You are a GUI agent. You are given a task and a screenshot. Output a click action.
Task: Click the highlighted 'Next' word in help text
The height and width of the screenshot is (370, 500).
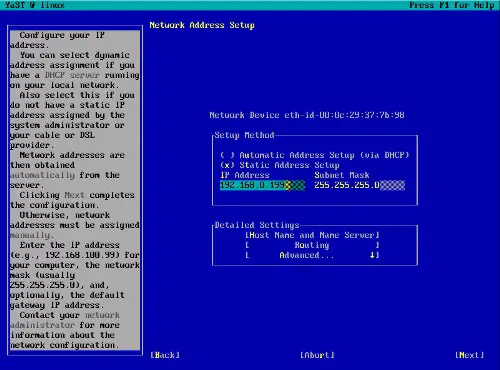coord(74,195)
